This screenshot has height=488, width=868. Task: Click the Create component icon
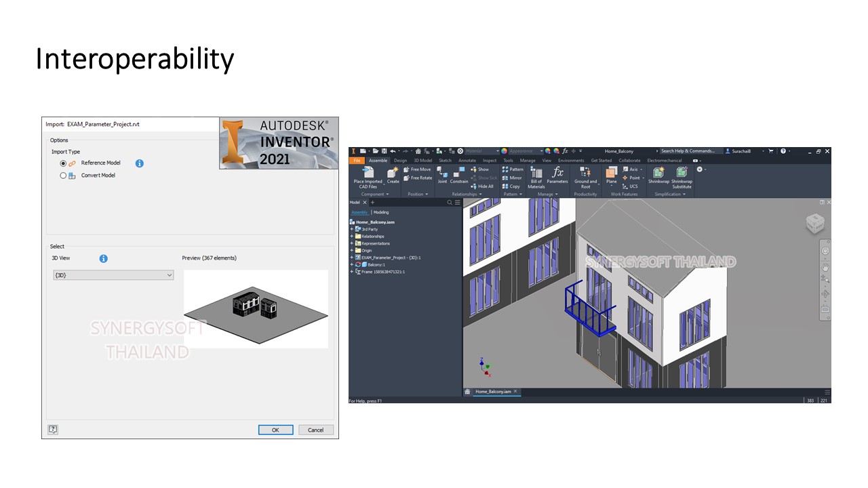pos(394,176)
